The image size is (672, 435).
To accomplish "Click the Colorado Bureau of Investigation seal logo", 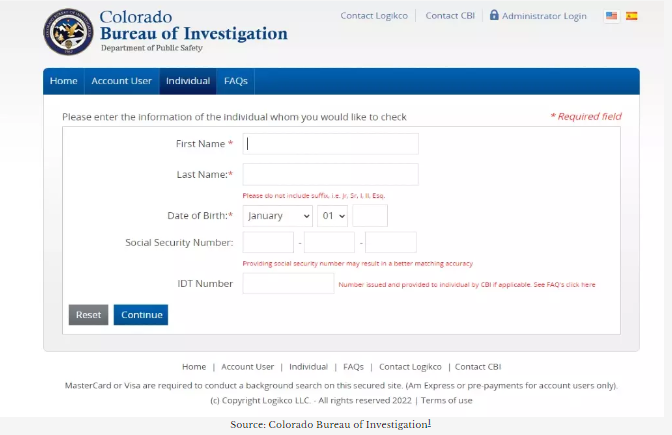I will (68, 32).
